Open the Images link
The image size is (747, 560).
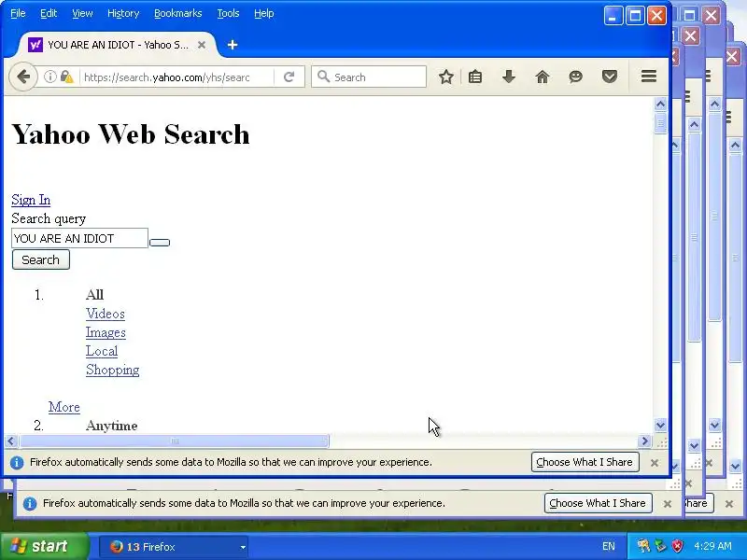(106, 332)
